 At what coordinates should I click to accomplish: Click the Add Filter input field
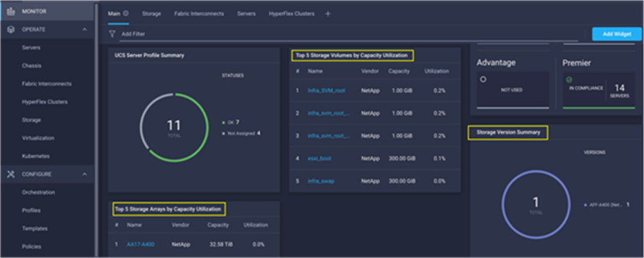(349, 34)
